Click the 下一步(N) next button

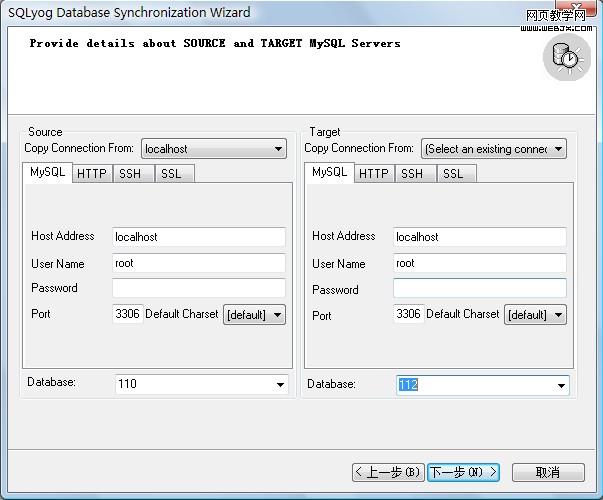[x=463, y=472]
